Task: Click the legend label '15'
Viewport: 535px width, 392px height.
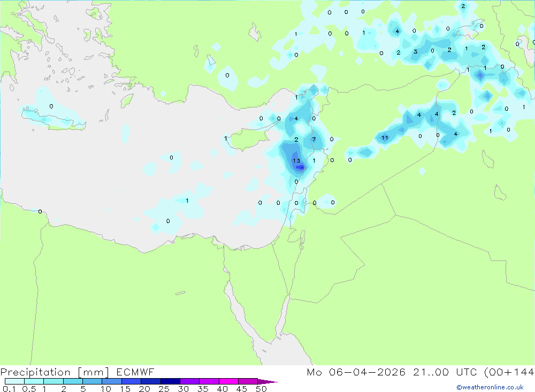Action: coord(125,389)
